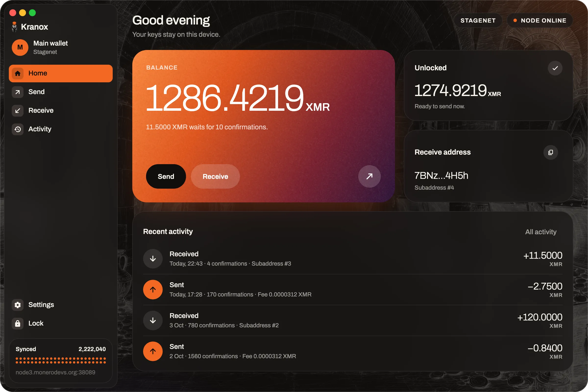Click the round arrow button on balance card
Screen dimensions: 588x392
coord(369,176)
